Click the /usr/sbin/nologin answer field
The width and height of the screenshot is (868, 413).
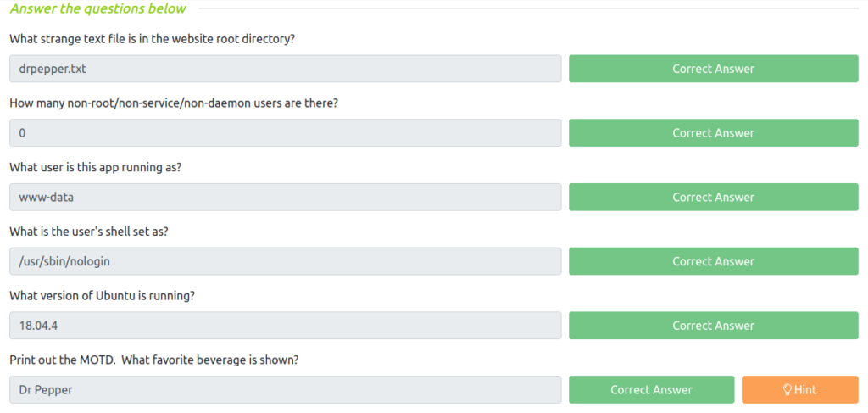[x=286, y=261]
